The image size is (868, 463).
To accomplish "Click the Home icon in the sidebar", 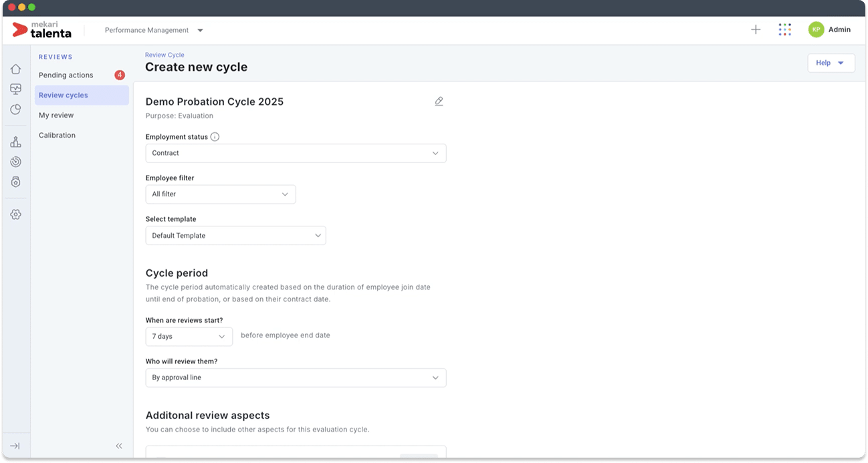I will coord(15,69).
